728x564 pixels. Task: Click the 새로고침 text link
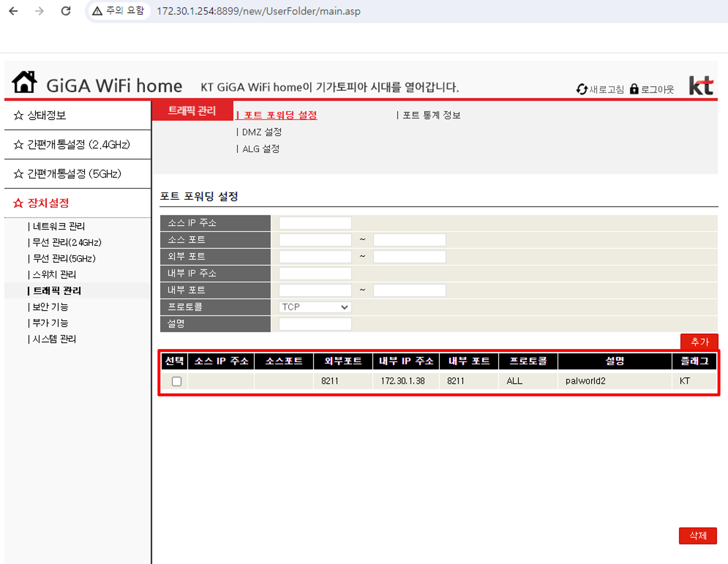pos(606,89)
